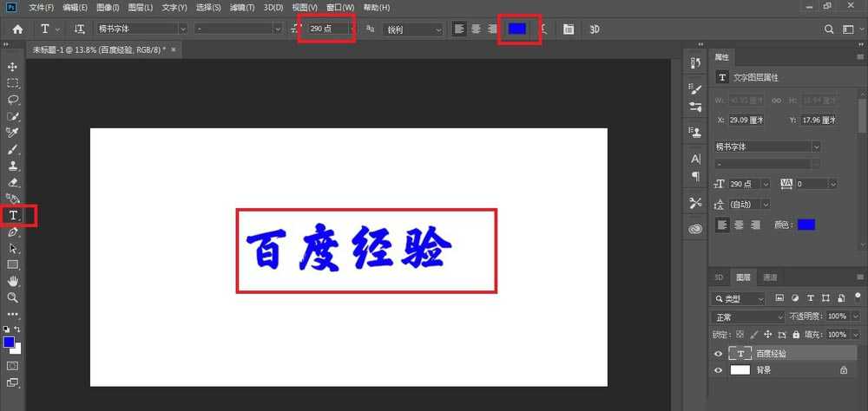The width and height of the screenshot is (868, 411).
Task: Open the Creative Cloud Libraries panel icon
Action: point(695,229)
